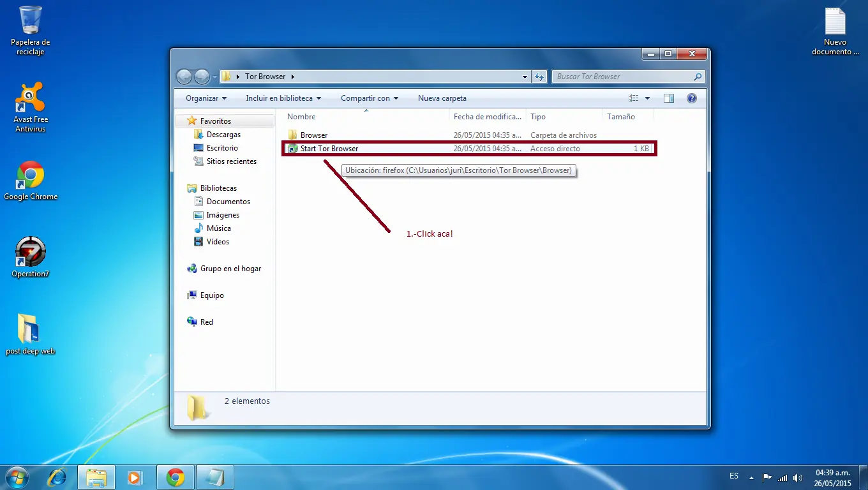Sort by the Nombre column header
This screenshot has height=490, width=868.
coord(366,117)
